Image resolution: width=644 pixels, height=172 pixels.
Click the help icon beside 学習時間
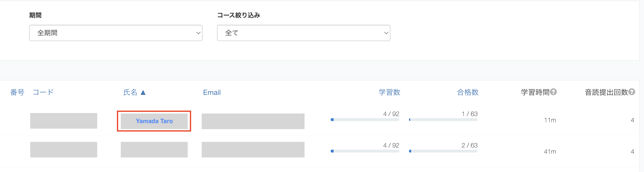coord(553,92)
